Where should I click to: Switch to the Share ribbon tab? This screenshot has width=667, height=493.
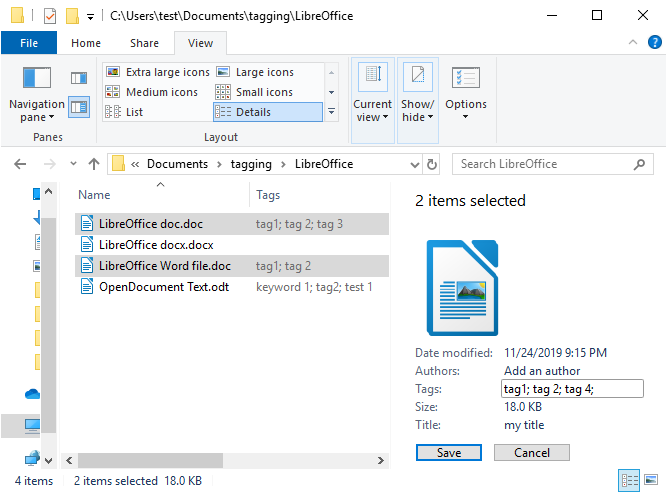tap(144, 43)
